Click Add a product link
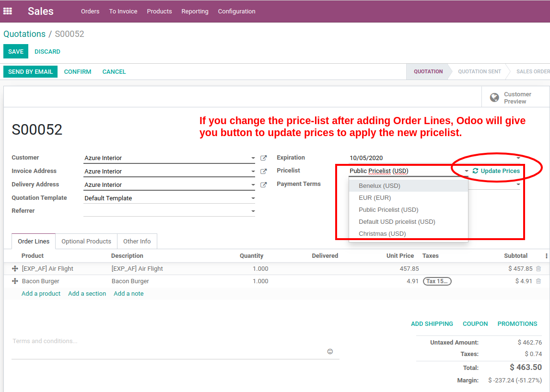The image size is (550, 392). [41, 293]
